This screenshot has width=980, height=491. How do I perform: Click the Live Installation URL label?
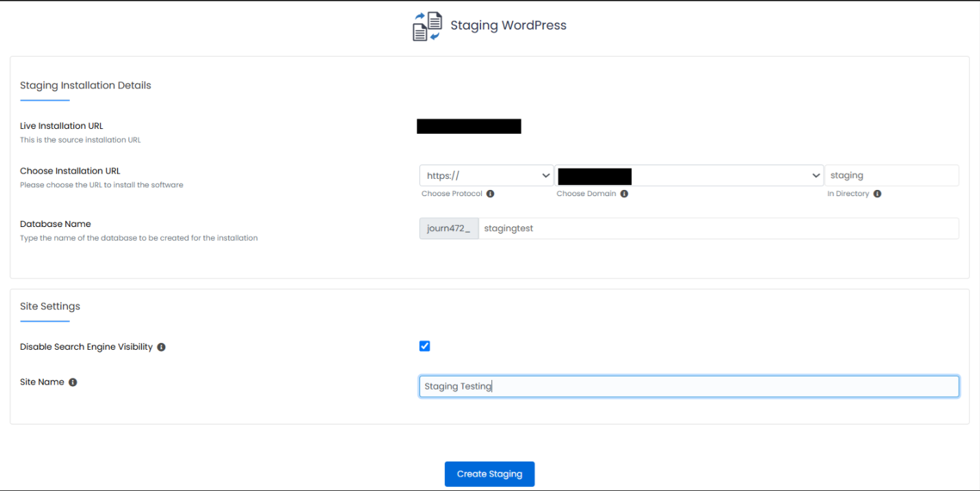tap(62, 126)
